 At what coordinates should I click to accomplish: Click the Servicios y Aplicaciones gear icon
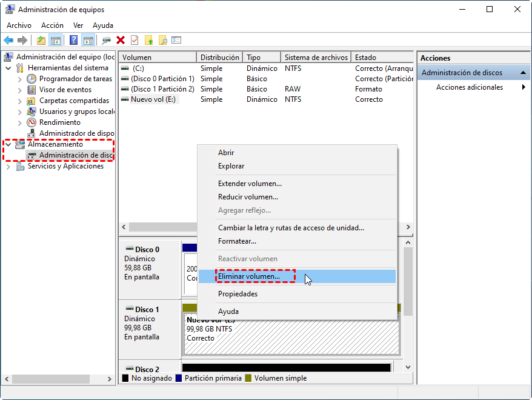click(x=21, y=166)
